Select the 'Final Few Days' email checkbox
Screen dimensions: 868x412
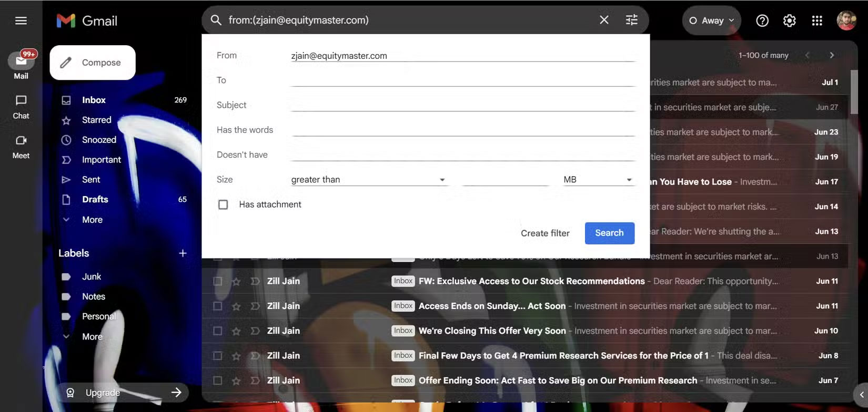217,356
